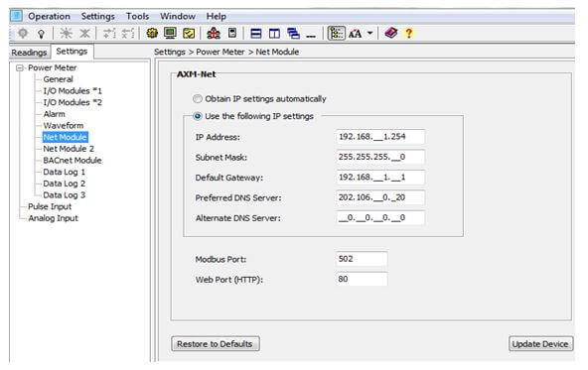Open the Tools menu
Viewport: 588px width, 370px height.
[137, 17]
